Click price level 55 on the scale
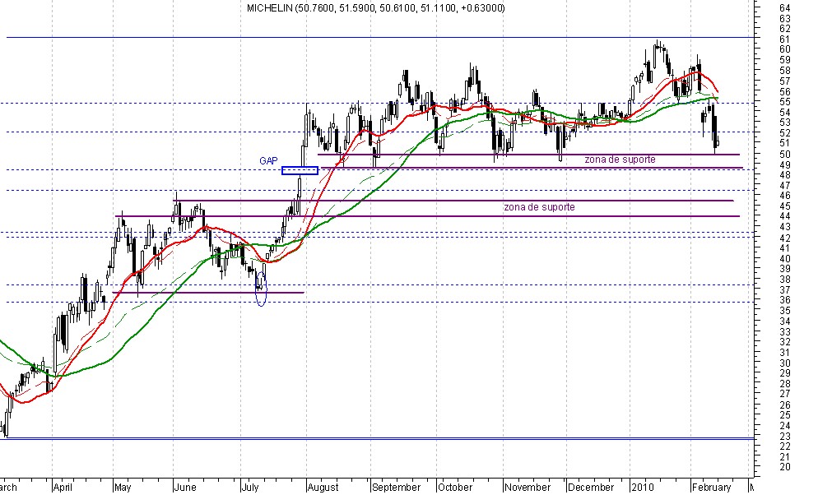The width and height of the screenshot is (818, 504). (x=784, y=102)
